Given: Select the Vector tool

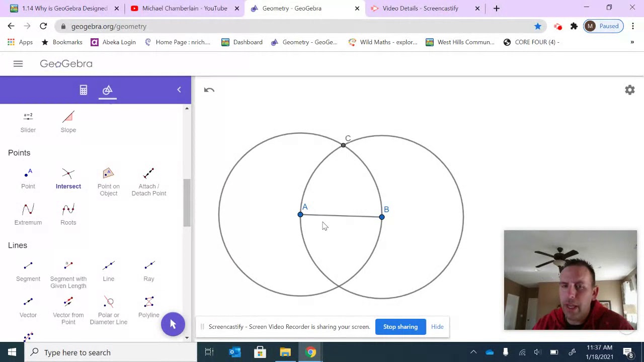Looking at the screenshot, I should pyautogui.click(x=28, y=307).
